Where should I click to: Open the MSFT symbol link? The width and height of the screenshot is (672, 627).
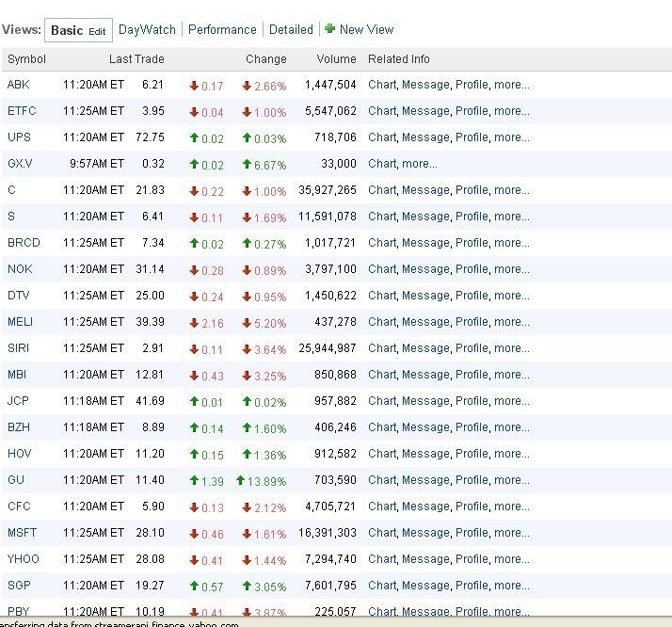tap(20, 533)
